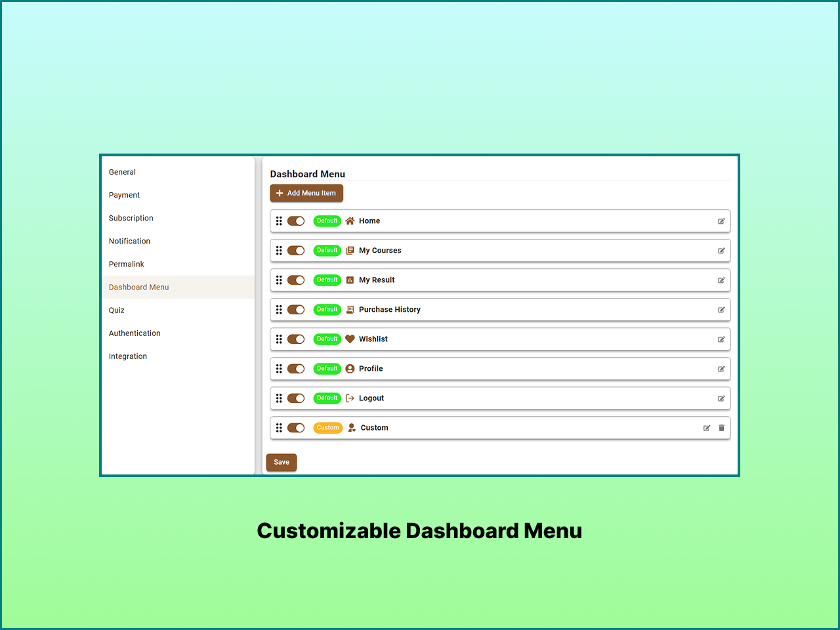Disable the Home menu item toggle
840x630 pixels.
296,221
